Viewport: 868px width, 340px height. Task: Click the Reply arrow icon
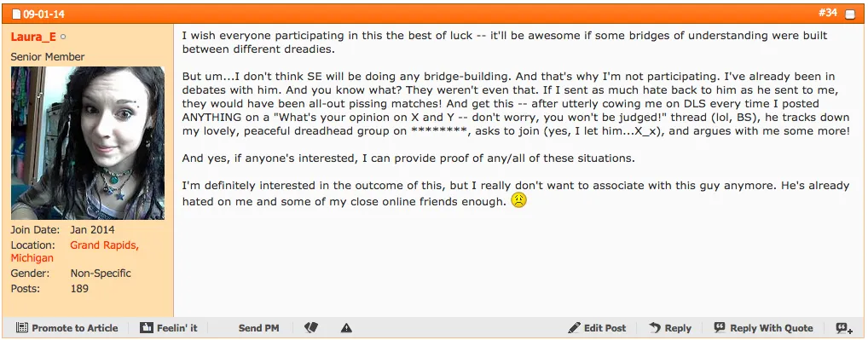[654, 327]
